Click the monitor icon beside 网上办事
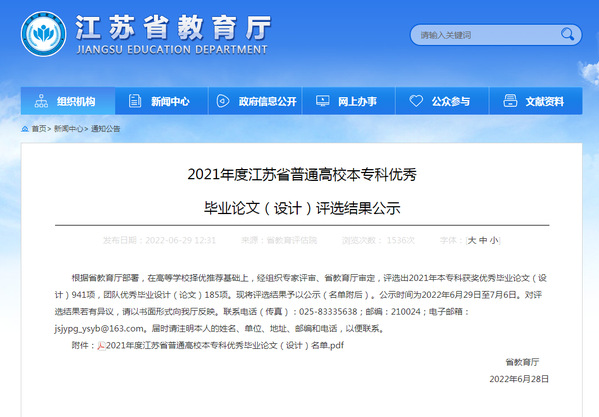Image resolution: width=599 pixels, height=417 pixels. pos(322,101)
